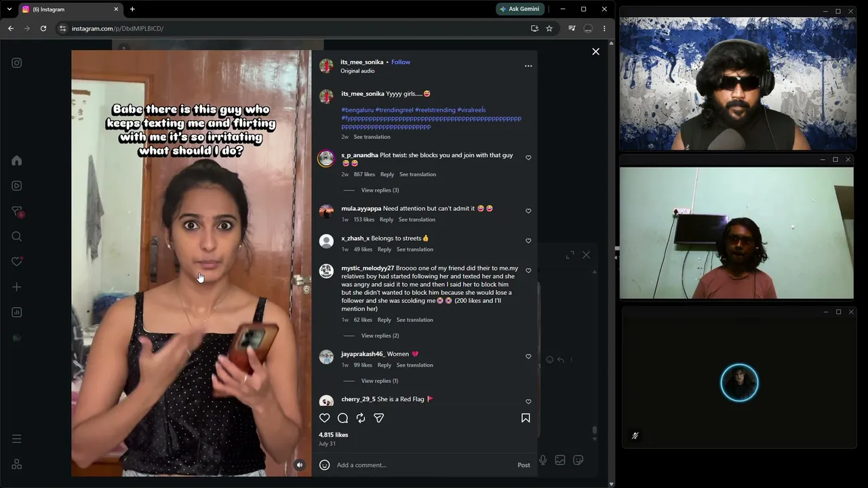Open the browser media controls icon
The width and height of the screenshot is (868, 488).
click(x=572, y=28)
